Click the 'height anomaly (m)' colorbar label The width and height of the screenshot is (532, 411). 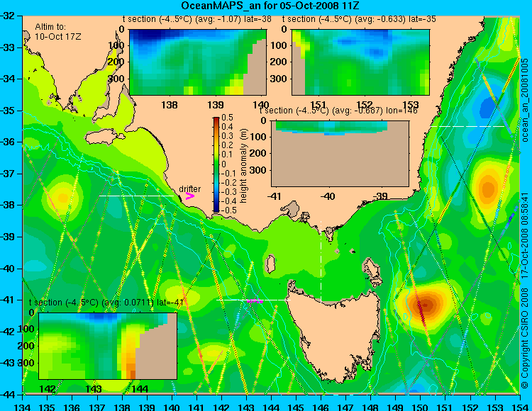[x=243, y=166]
